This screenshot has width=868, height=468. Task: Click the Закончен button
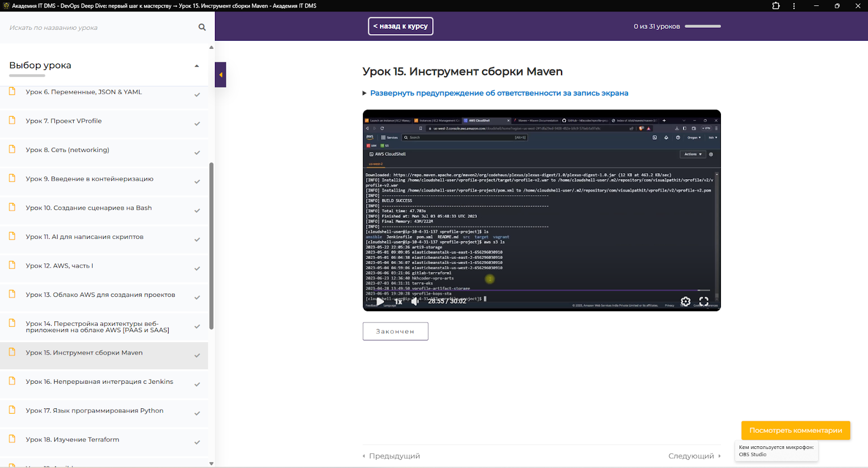click(x=395, y=331)
